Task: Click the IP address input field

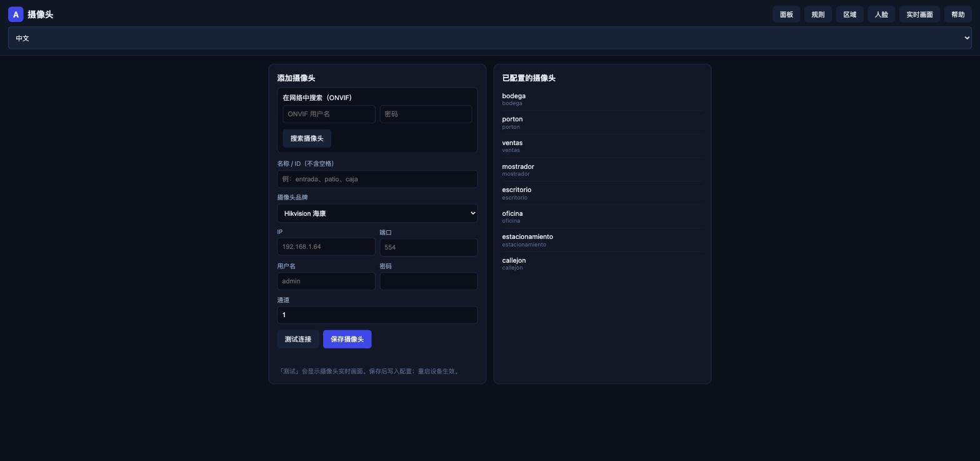Action: click(x=326, y=246)
